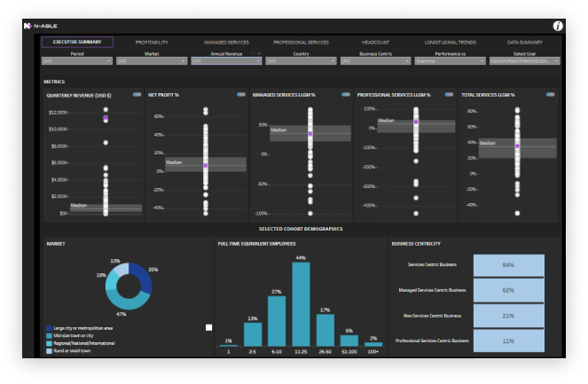Viewport: 588px width, 384px height.
Task: Click the 6-10 employees bar
Action: (277, 321)
